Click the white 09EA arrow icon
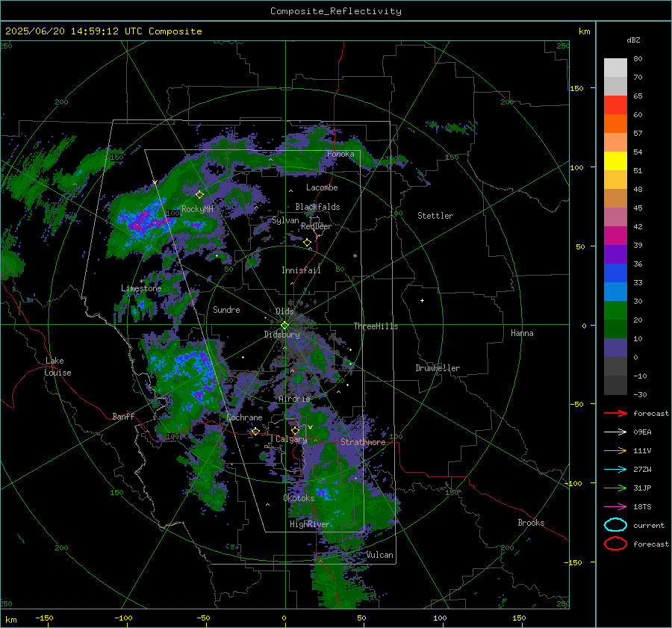This screenshot has width=672, height=628. pyautogui.click(x=615, y=432)
